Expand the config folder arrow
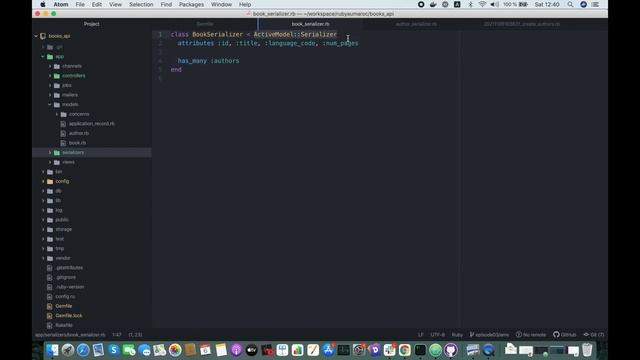This screenshot has height=360, width=640. tap(43, 181)
